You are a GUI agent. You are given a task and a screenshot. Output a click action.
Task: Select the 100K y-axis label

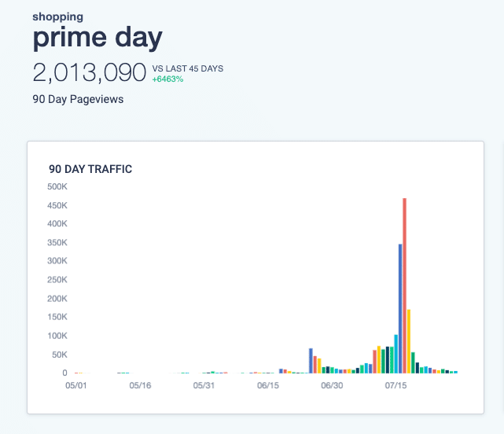click(57, 336)
